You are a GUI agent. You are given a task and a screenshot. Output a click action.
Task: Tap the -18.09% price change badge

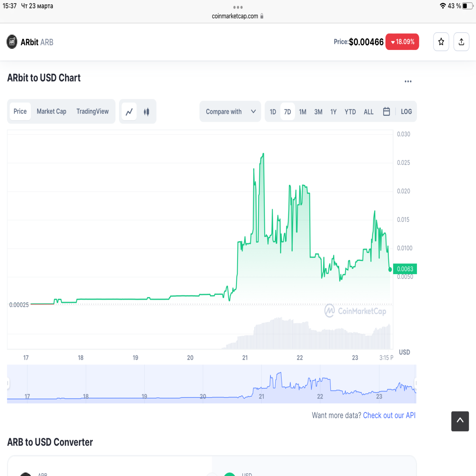[402, 42]
